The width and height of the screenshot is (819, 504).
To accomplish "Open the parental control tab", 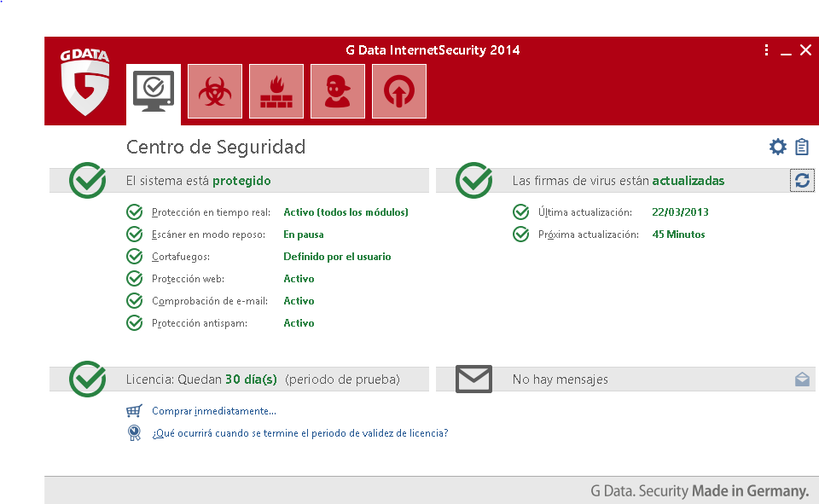I will pyautogui.click(x=338, y=91).
